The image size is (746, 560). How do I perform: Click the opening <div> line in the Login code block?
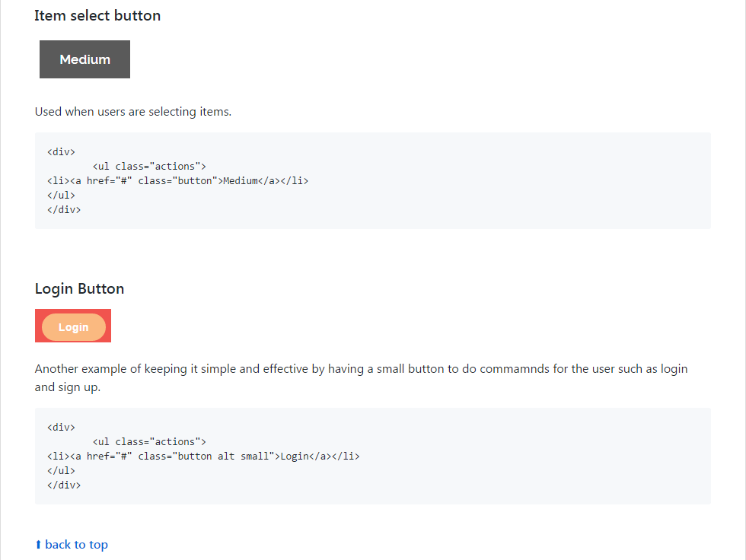point(61,428)
